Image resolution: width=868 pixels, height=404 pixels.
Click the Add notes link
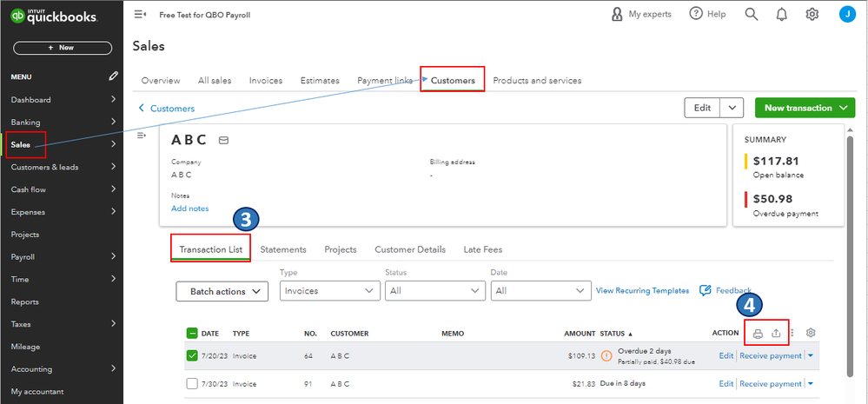(x=189, y=209)
